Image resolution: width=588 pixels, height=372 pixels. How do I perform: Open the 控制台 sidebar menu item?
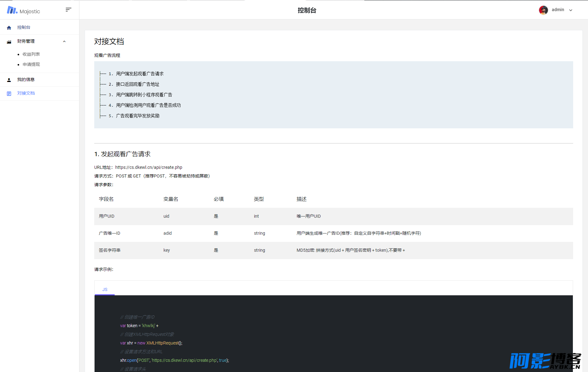(24, 28)
